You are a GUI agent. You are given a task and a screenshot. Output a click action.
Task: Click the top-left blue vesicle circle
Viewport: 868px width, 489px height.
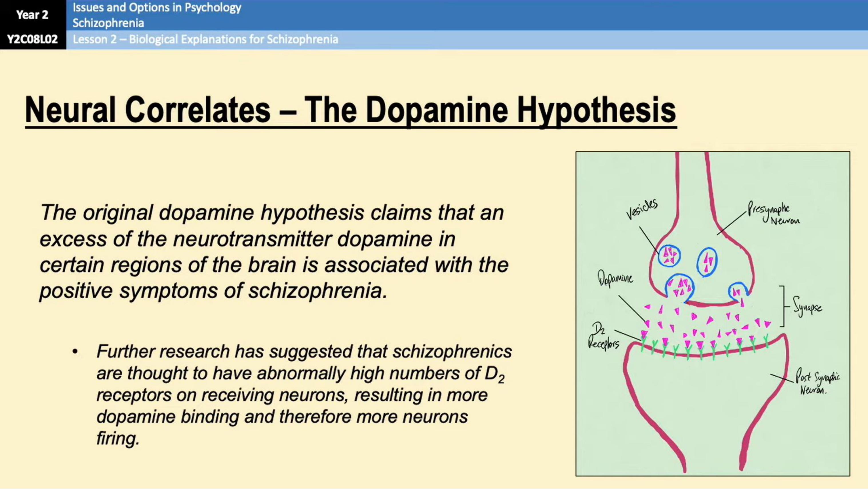pos(669,256)
